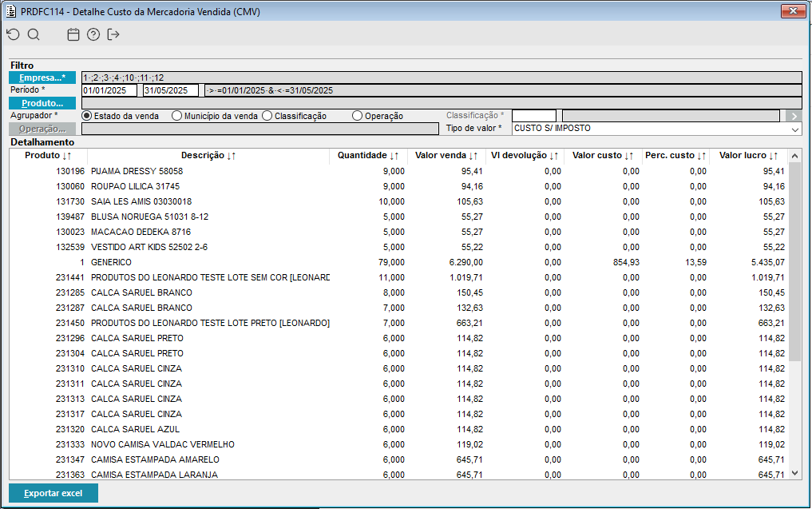Open the Empresa... selector button
812x509 pixels.
pos(42,78)
